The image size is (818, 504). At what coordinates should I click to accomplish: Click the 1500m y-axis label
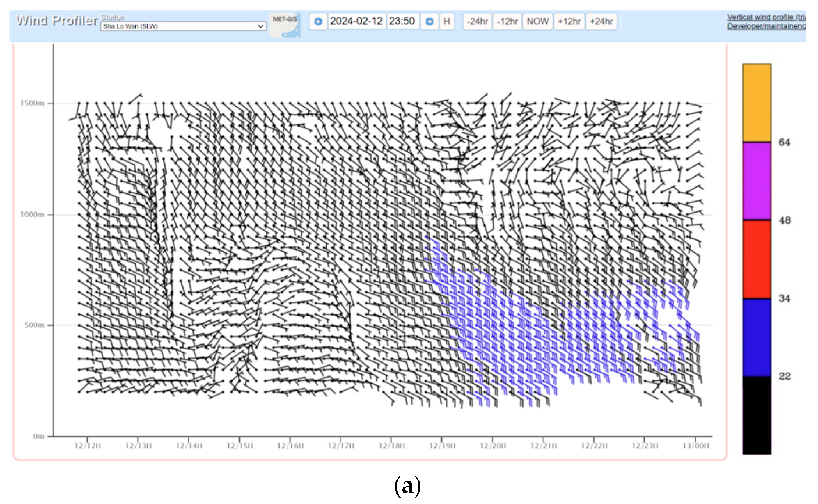(32, 103)
